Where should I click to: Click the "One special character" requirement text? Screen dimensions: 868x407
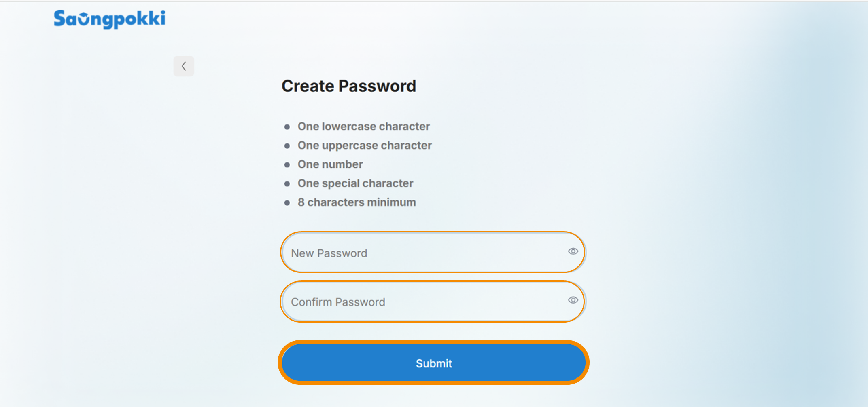coord(355,183)
